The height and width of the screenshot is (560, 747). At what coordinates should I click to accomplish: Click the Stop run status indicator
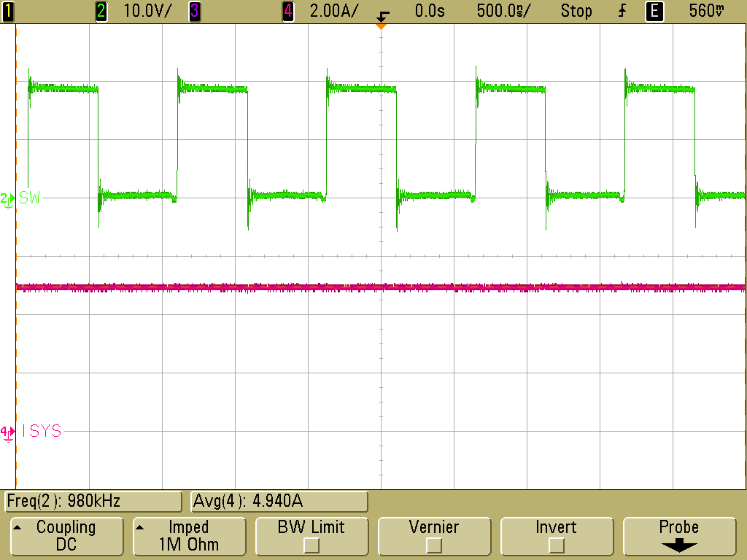pos(576,11)
